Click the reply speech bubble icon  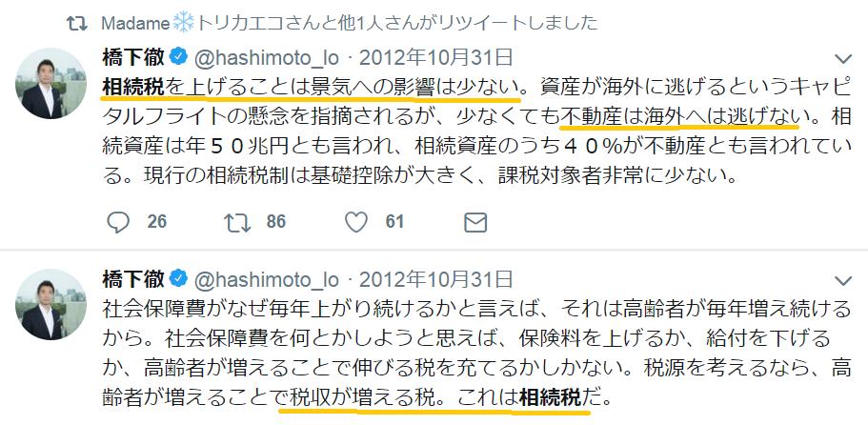pos(118,222)
